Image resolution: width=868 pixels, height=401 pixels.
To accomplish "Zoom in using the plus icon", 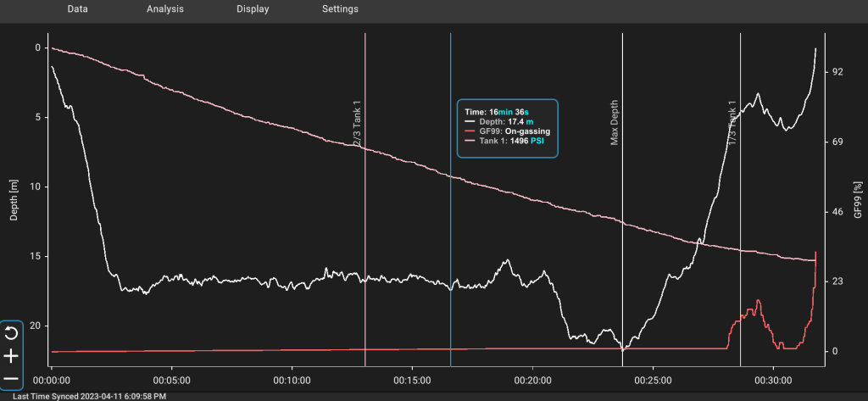I will pyautogui.click(x=11, y=356).
